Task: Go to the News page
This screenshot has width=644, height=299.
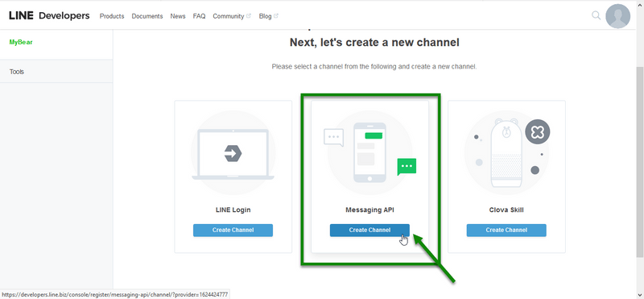Action: pyautogui.click(x=178, y=16)
